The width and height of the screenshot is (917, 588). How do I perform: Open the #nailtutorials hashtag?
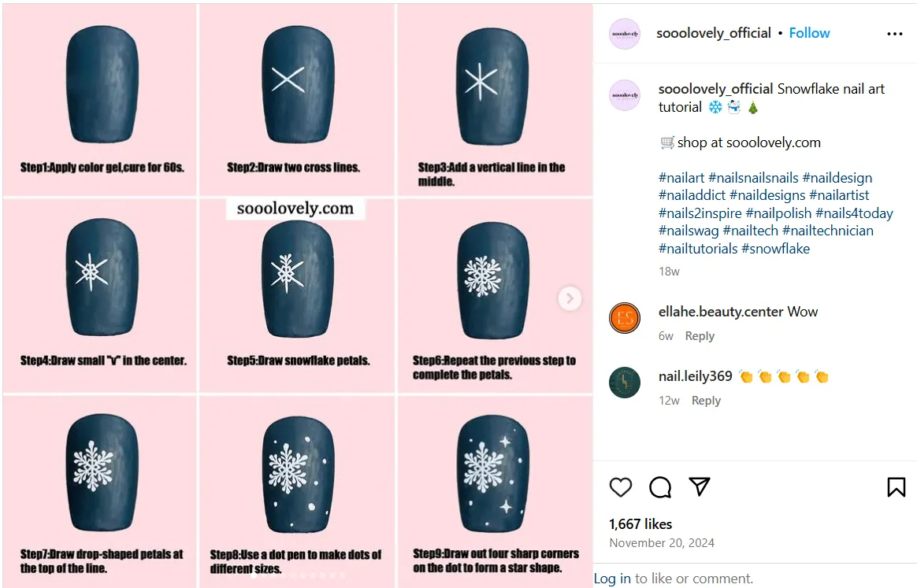tap(697, 248)
